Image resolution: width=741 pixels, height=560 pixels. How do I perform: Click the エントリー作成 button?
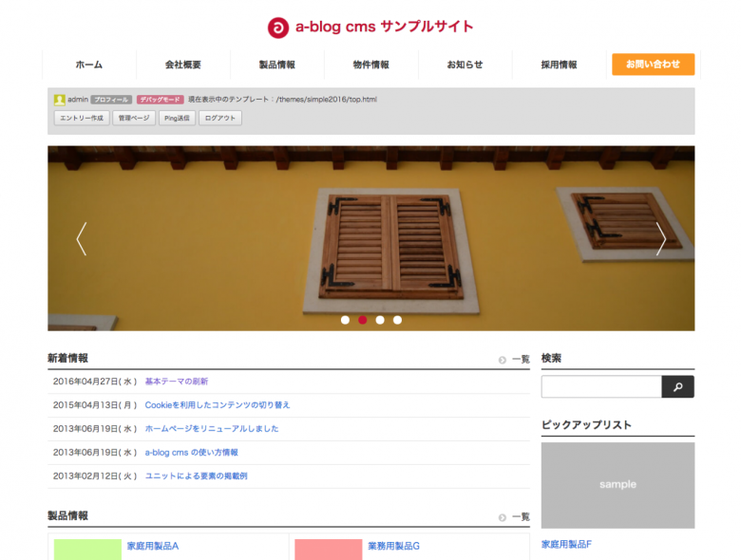81,119
